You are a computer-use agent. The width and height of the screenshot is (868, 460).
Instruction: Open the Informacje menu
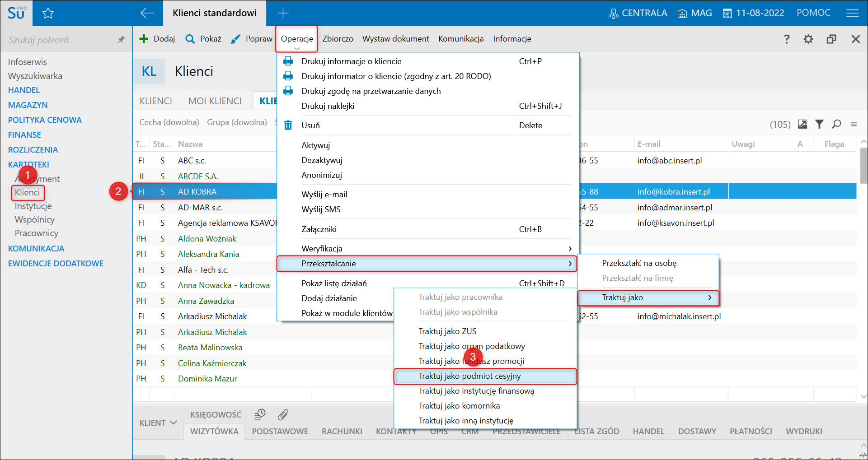point(512,39)
